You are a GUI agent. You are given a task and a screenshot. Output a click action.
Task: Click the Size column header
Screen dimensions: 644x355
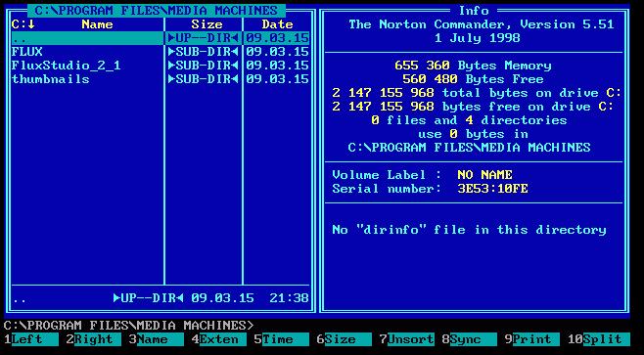(207, 24)
